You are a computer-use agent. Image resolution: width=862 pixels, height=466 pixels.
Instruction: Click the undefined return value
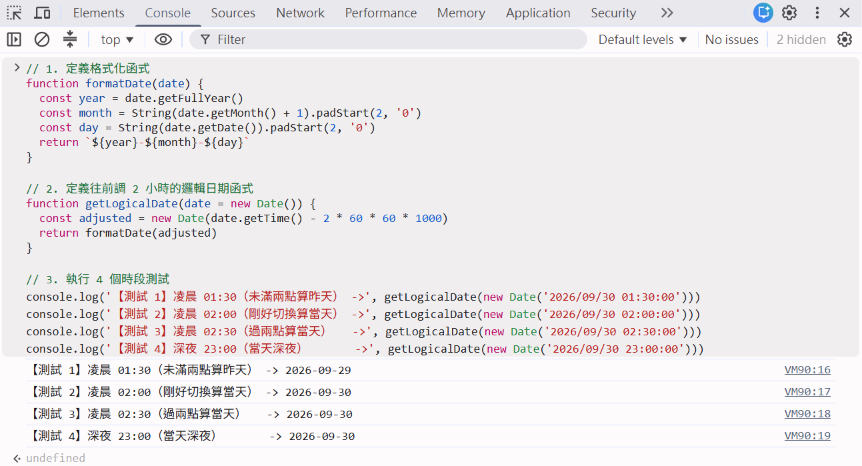coord(56,458)
